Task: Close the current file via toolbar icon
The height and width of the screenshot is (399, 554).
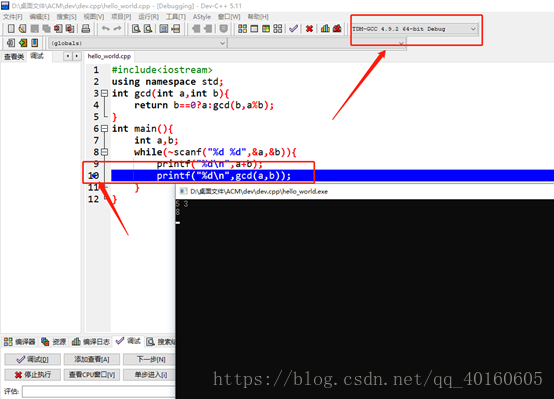Action: click(x=58, y=29)
